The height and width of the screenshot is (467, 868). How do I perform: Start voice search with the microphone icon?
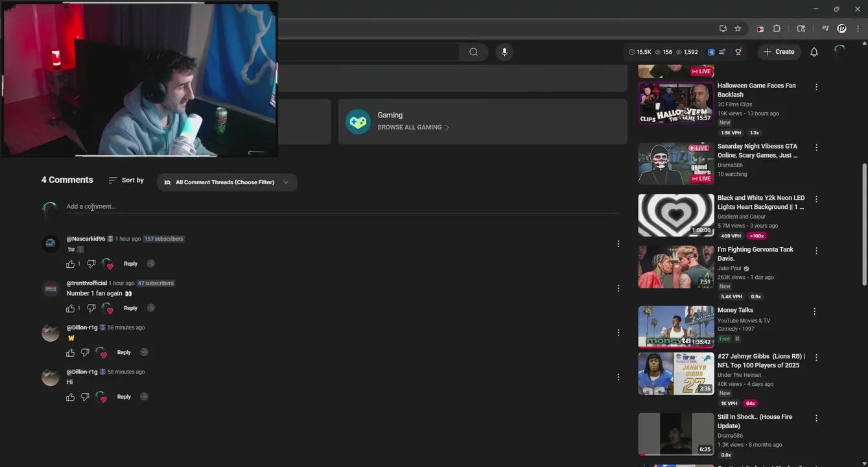504,52
